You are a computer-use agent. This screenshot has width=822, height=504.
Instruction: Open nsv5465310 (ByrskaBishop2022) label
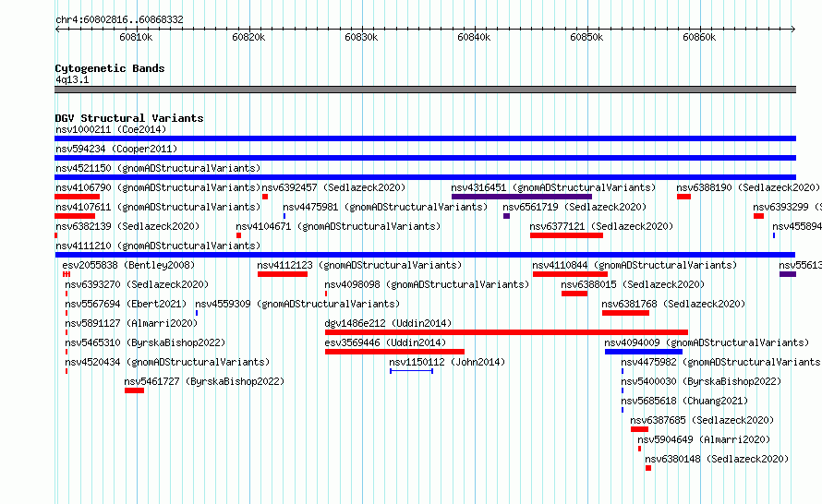[145, 342]
